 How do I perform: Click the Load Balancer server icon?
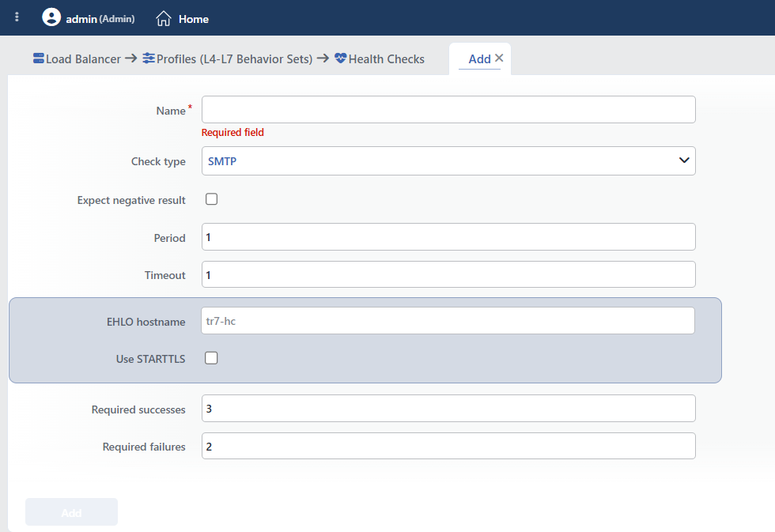pyautogui.click(x=39, y=58)
